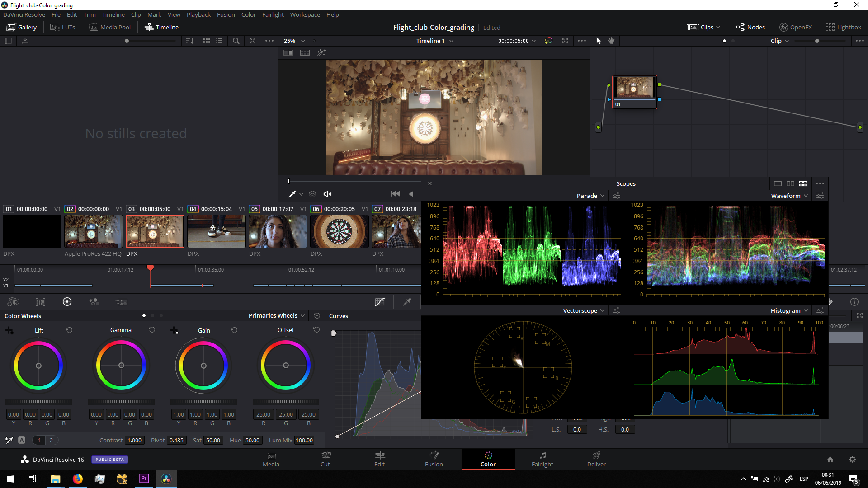
Task: Open the Gallery panel button
Action: tap(22, 27)
